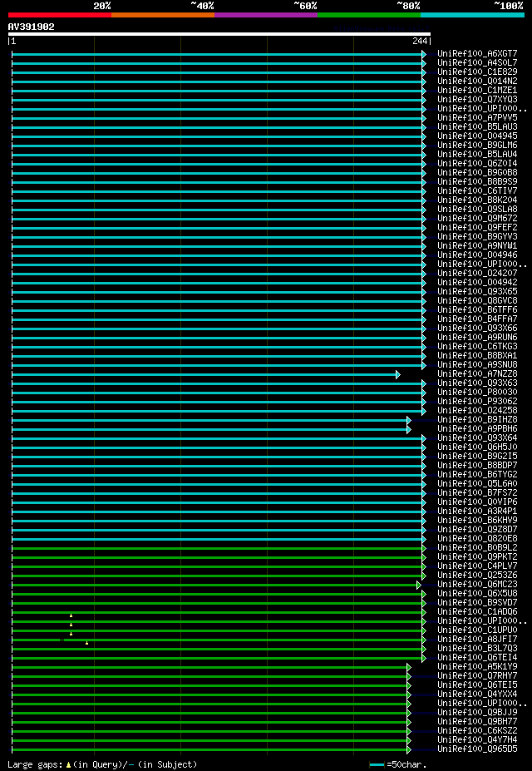Select the UniRef100_A9SNU8 label
The image size is (532, 771).
(477, 365)
